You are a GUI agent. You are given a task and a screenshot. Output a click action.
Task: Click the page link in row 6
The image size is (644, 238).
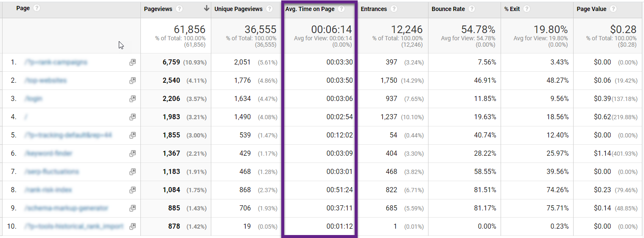coord(48,154)
